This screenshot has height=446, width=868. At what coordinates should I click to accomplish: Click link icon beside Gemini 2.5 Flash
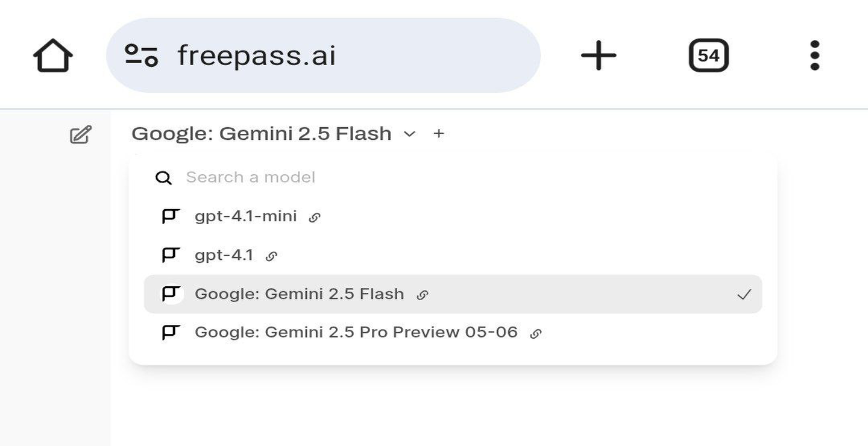tap(423, 295)
